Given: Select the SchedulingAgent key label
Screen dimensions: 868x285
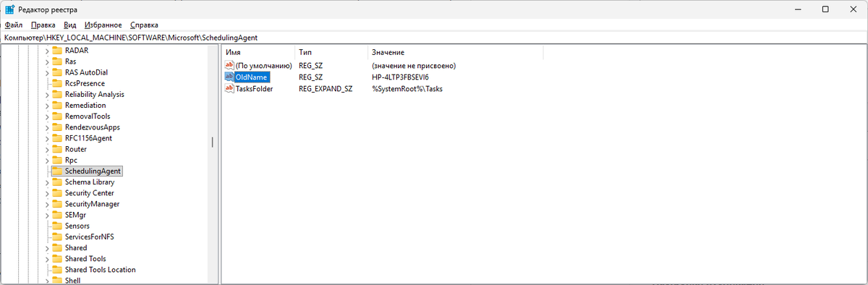Looking at the screenshot, I should coord(93,171).
